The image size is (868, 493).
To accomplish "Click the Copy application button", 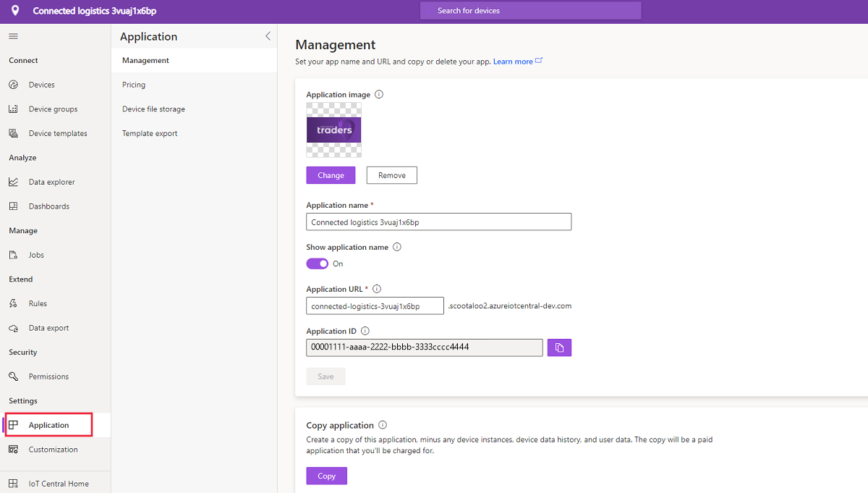I will coord(326,476).
